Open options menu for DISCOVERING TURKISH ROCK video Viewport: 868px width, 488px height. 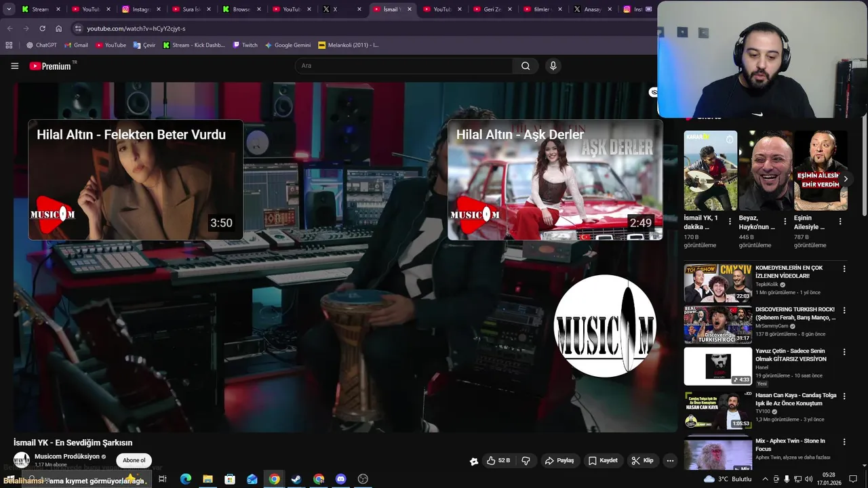(844, 310)
